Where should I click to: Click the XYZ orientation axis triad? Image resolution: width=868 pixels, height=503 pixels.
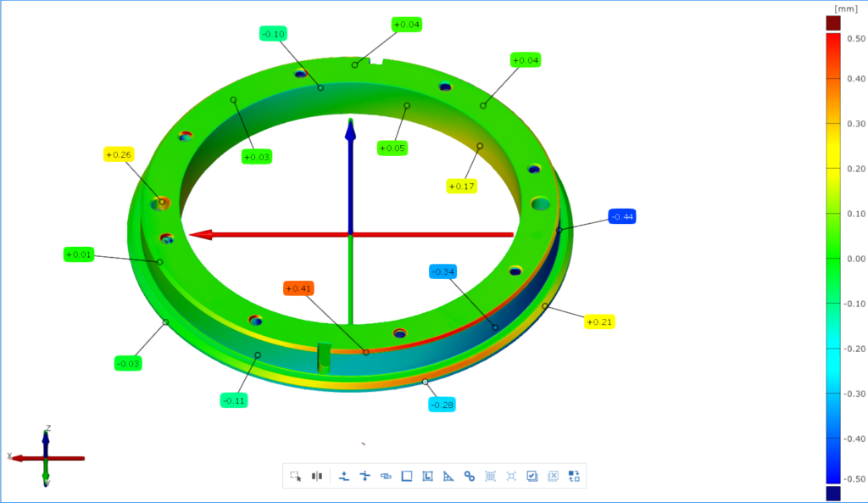tap(46, 458)
